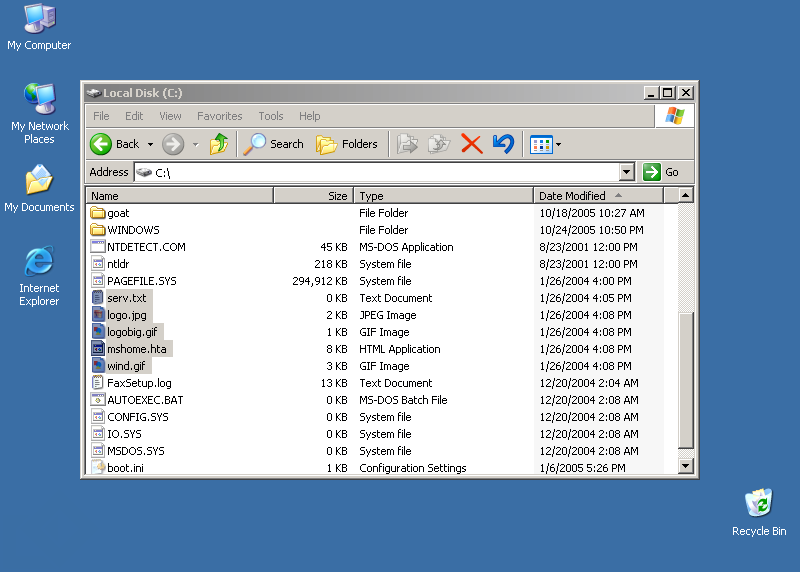Select the FaxSetup.log file icon

[97, 383]
